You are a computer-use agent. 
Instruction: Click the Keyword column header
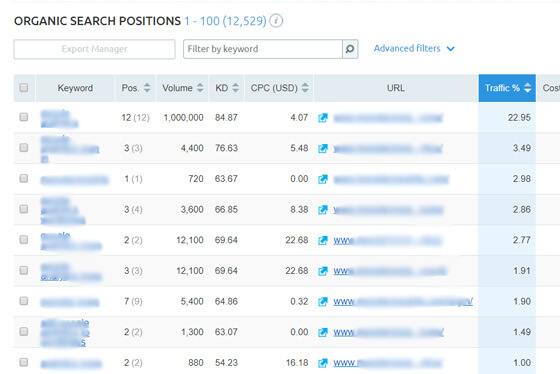pyautogui.click(x=75, y=88)
